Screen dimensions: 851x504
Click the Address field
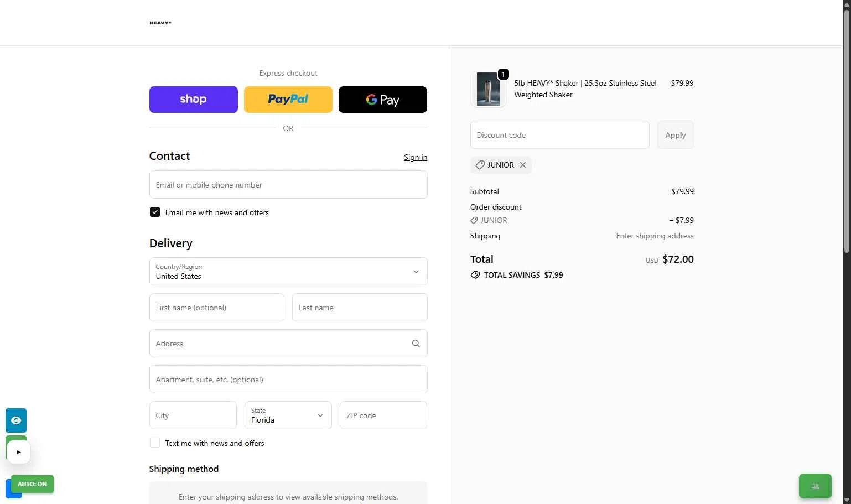tap(288, 344)
